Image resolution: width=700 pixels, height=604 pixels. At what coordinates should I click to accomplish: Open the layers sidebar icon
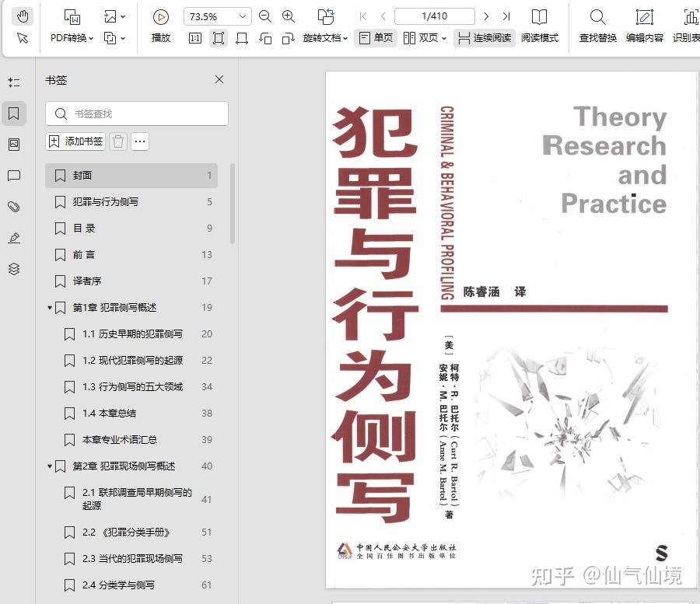pyautogui.click(x=14, y=268)
